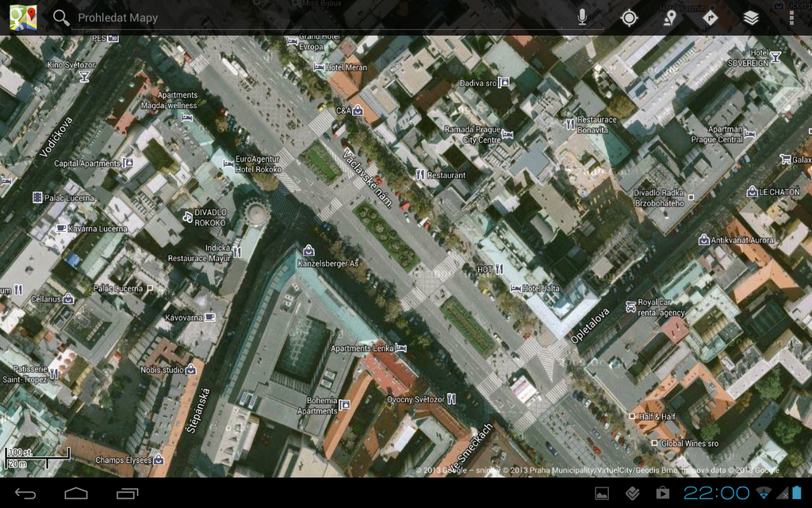Viewport: 812px width, 508px height.
Task: Open the recent apps button
Action: (x=128, y=494)
